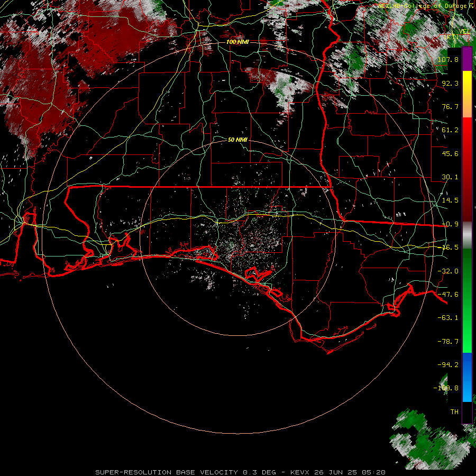This screenshot has width=476, height=476.
Task: Click the -47.6 scale value
Action: (x=448, y=295)
